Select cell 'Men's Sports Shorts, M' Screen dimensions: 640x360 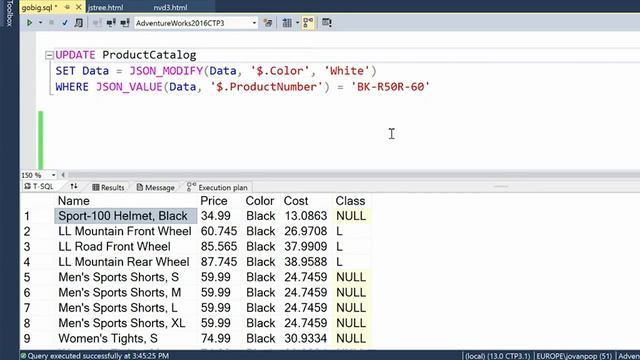126,293
